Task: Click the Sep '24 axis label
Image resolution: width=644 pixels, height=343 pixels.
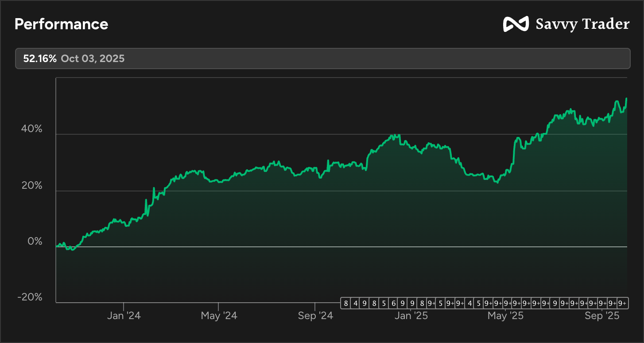Action: [x=315, y=316]
